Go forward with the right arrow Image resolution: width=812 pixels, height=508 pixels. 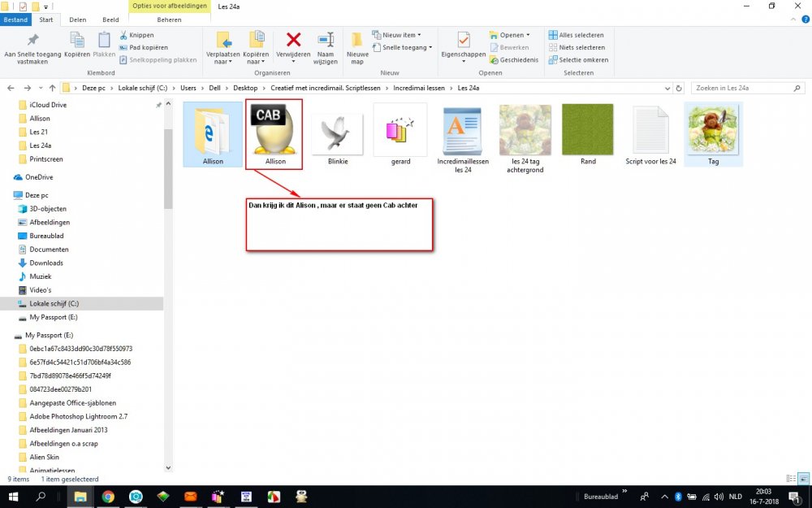click(x=28, y=88)
